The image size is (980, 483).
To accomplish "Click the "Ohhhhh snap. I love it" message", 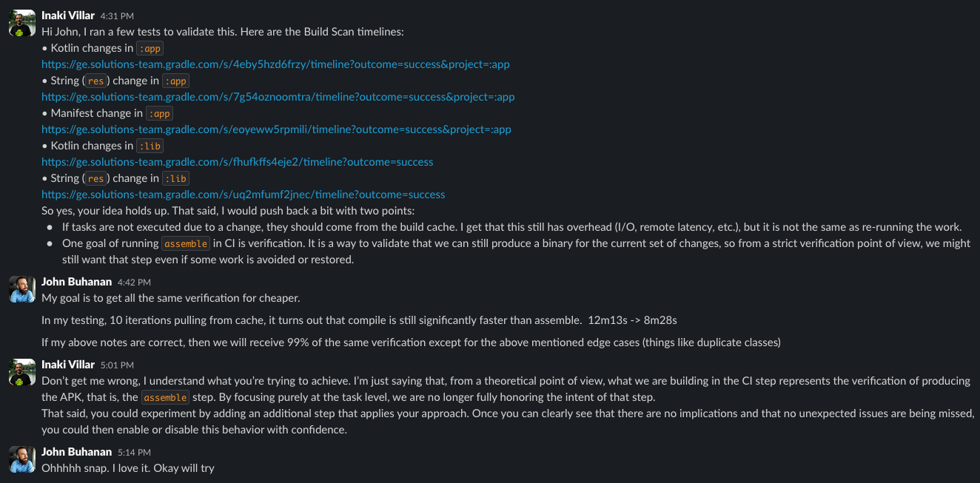I will click(x=127, y=468).
